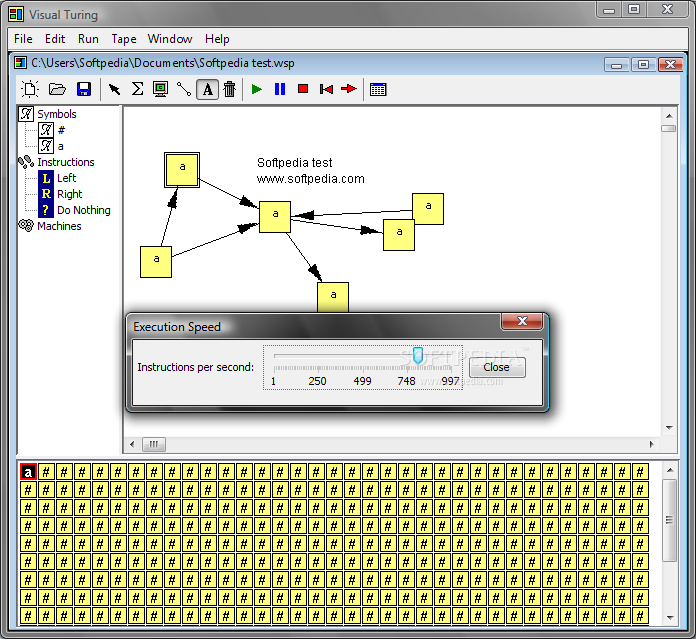Screen dimensions: 696x639
Task: Select the # symbol in tree
Action: [x=61, y=130]
